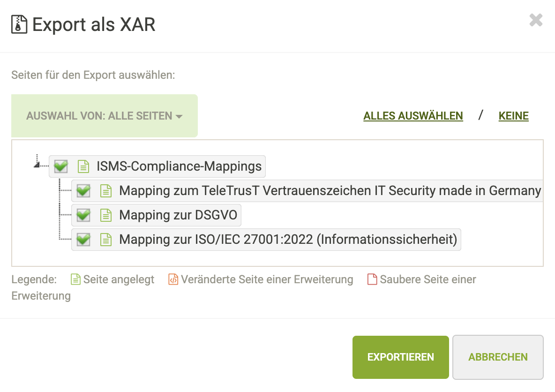Select Mapping zur ISO/IEC 27001:2022 item
This screenshot has width=555, height=392.
click(x=288, y=240)
